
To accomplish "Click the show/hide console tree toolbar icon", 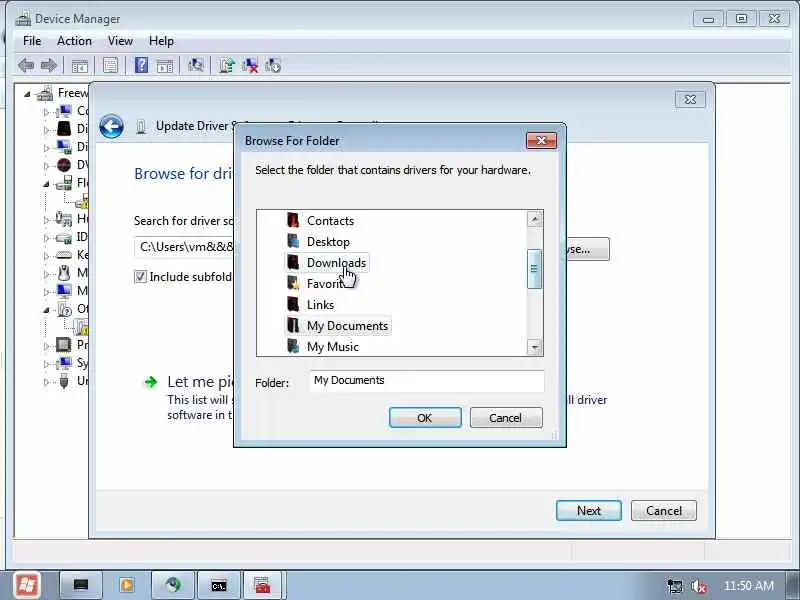I will click(x=80, y=65).
